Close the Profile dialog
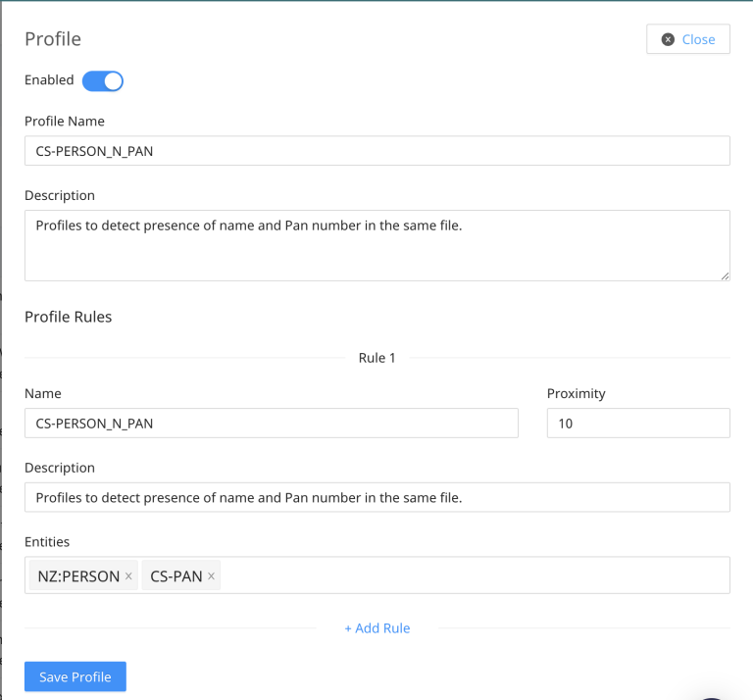The height and width of the screenshot is (700, 753). (687, 39)
